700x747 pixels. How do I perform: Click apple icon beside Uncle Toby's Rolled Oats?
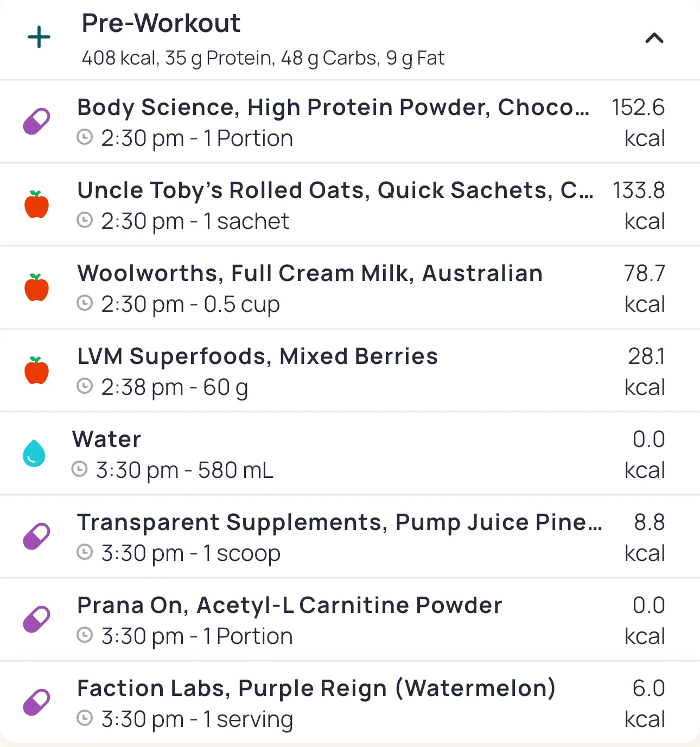click(36, 205)
